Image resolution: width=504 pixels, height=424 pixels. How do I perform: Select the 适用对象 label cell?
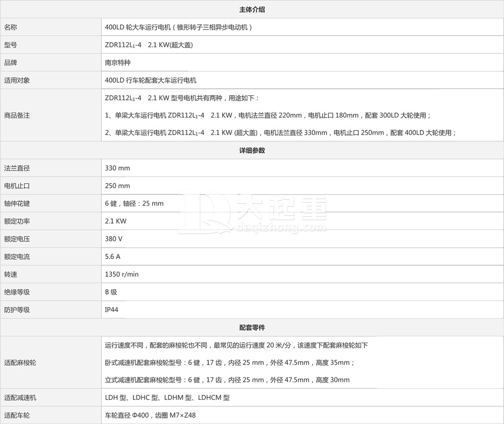(51, 80)
